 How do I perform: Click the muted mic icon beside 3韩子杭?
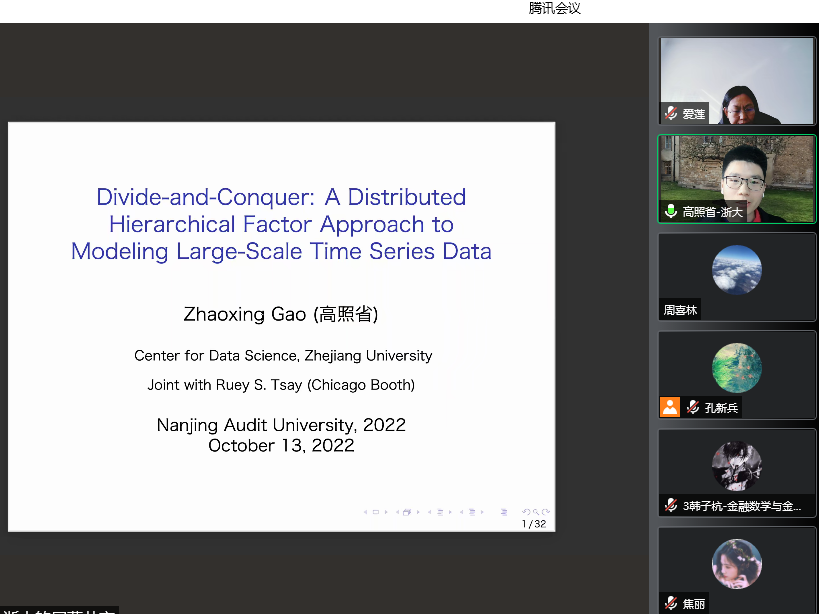(x=671, y=506)
